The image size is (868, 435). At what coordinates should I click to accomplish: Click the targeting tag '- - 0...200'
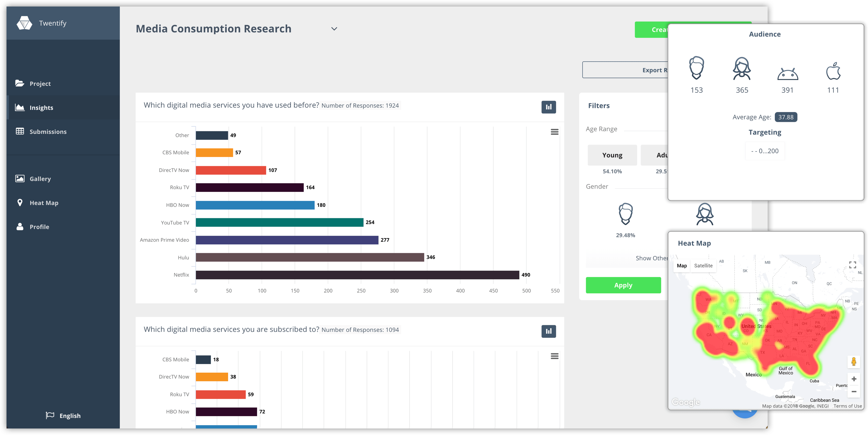[x=765, y=151]
